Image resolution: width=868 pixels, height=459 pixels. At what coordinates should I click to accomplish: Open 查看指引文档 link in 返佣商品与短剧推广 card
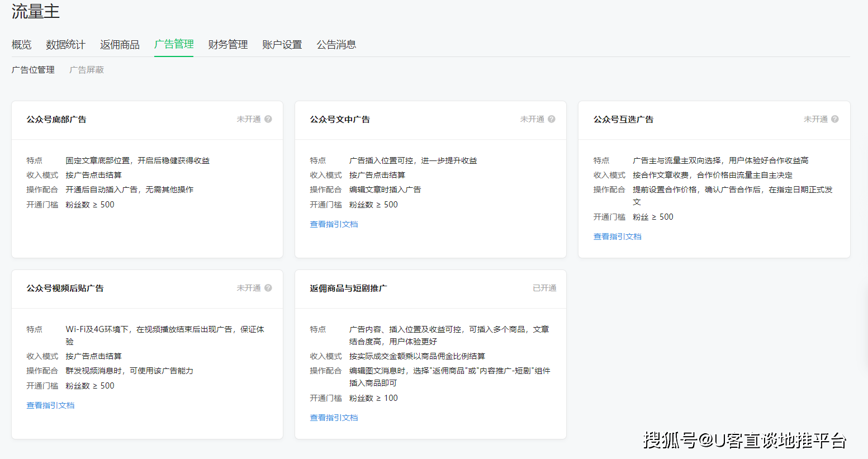pyautogui.click(x=334, y=418)
